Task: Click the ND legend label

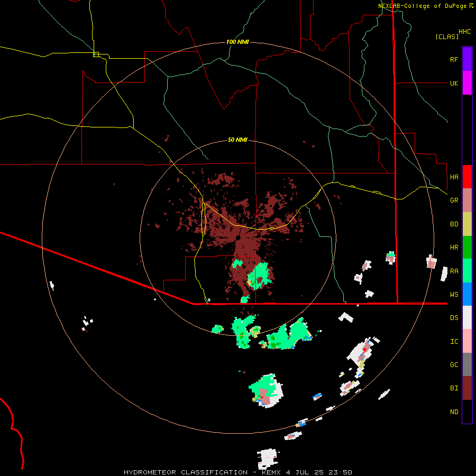Action: pyautogui.click(x=454, y=411)
